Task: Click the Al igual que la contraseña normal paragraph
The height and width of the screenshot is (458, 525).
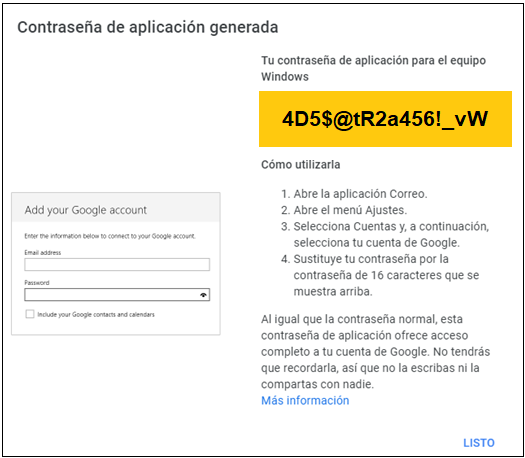Action: pos(375,352)
